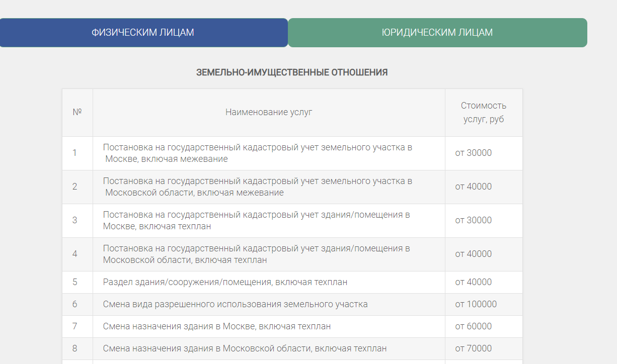Open the ЮРИДИЧЕСКИМ ЛИЦАМ tab
This screenshot has height=364, width=617.
[x=437, y=33]
